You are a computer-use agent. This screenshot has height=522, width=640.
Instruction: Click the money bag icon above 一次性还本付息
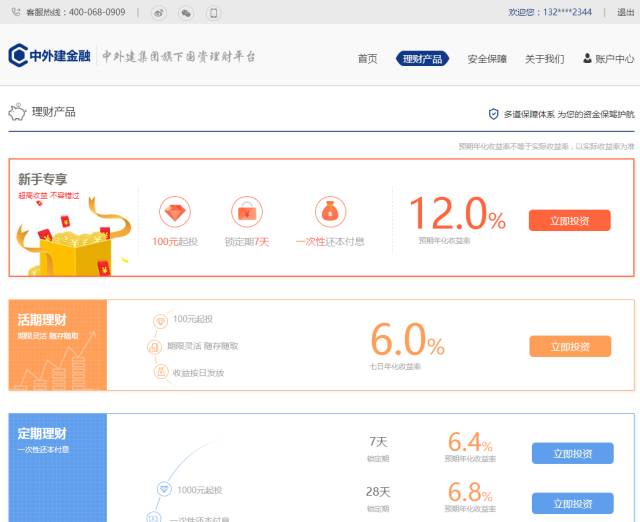(330, 212)
